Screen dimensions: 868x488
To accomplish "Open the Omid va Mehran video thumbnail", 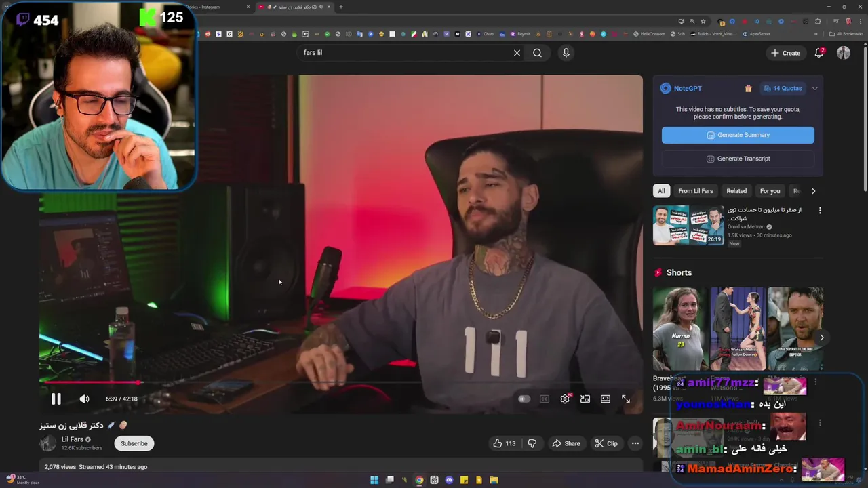I will (688, 225).
